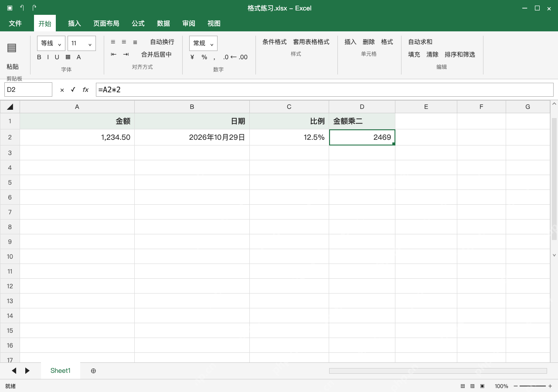This screenshot has width=558, height=392.
Task: Switch to the 公式 ribbon tab
Action: [138, 24]
